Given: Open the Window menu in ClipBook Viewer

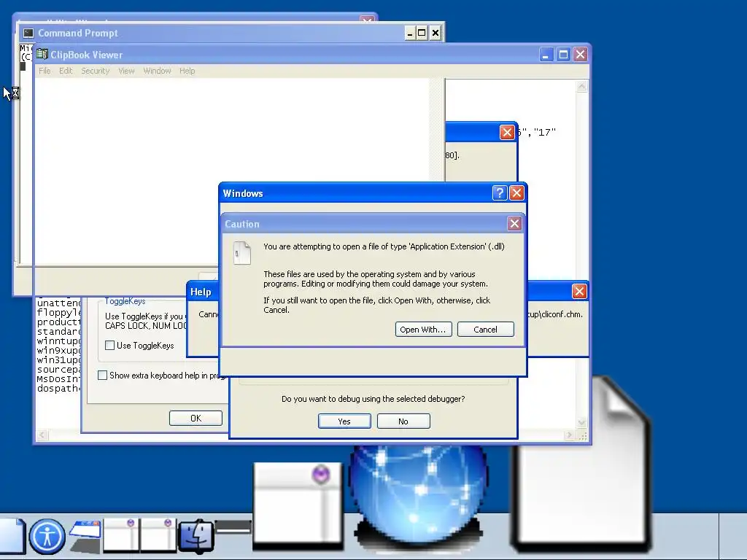Looking at the screenshot, I should point(158,71).
